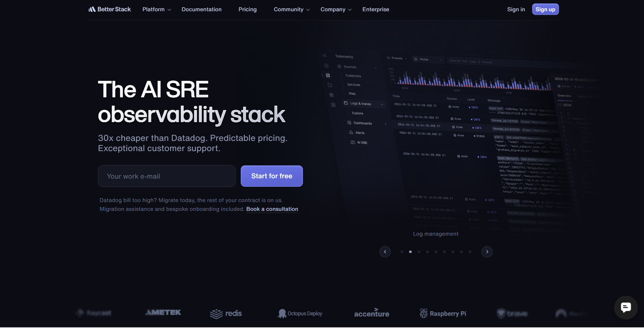644x328 pixels.
Task: Go to next carousel slide
Action: [487, 252]
